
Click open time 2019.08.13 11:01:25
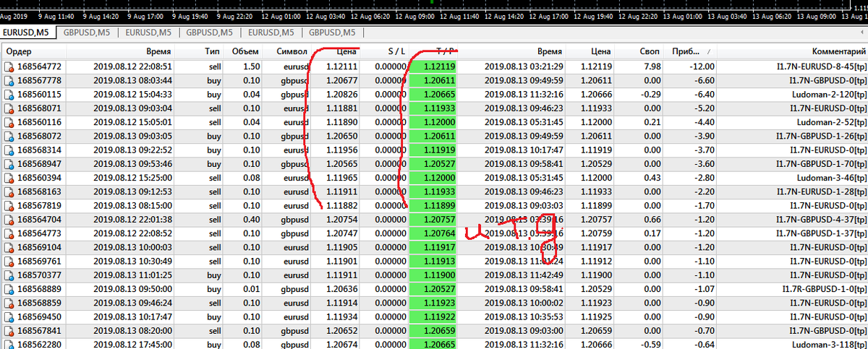133,275
